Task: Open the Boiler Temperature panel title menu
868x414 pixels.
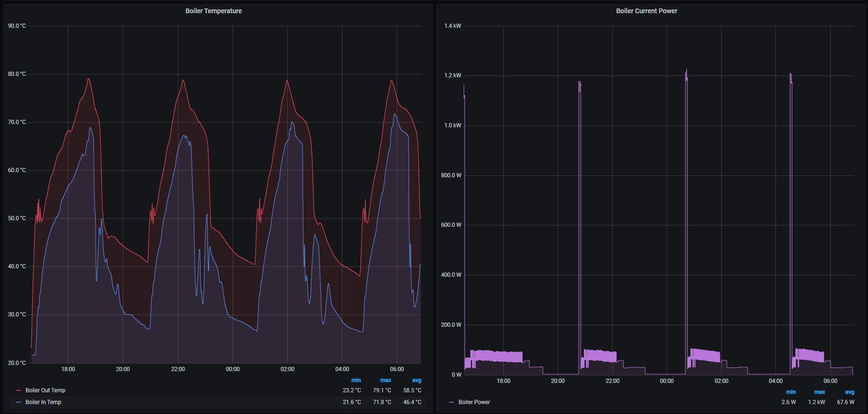Action: pos(213,11)
